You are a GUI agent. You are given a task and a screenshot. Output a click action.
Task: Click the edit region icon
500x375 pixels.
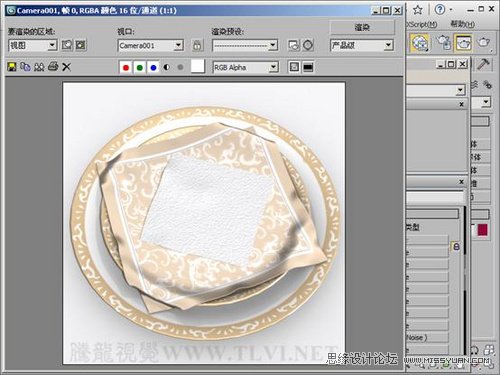[67, 45]
